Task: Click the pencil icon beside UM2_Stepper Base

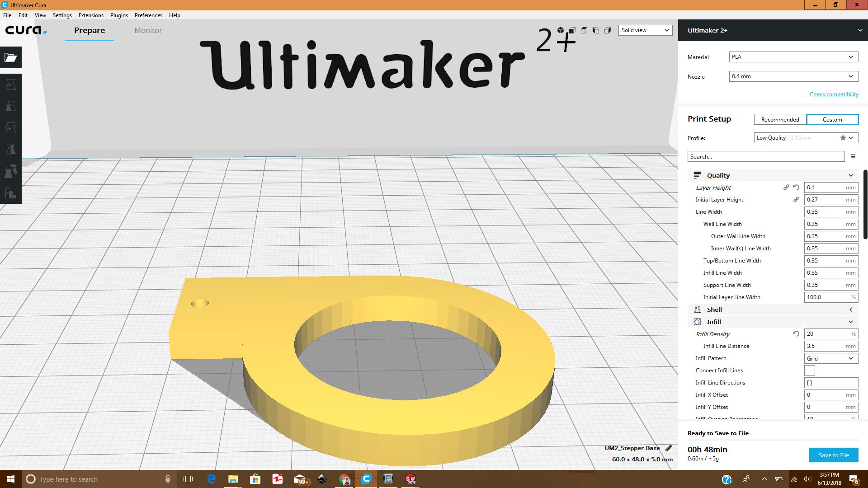Action: pyautogui.click(x=669, y=448)
